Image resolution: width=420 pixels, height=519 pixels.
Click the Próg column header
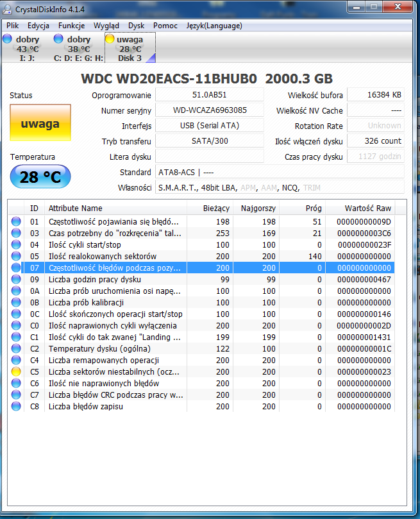click(303, 208)
